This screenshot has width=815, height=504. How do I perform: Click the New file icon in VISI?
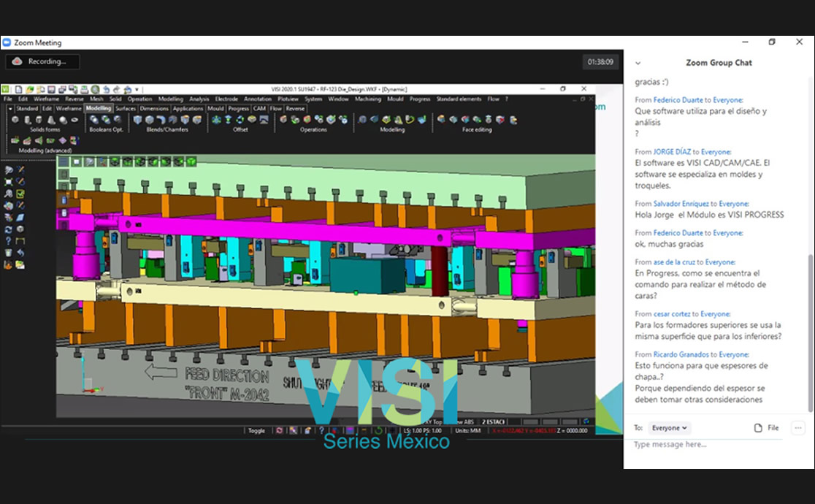tap(18, 89)
